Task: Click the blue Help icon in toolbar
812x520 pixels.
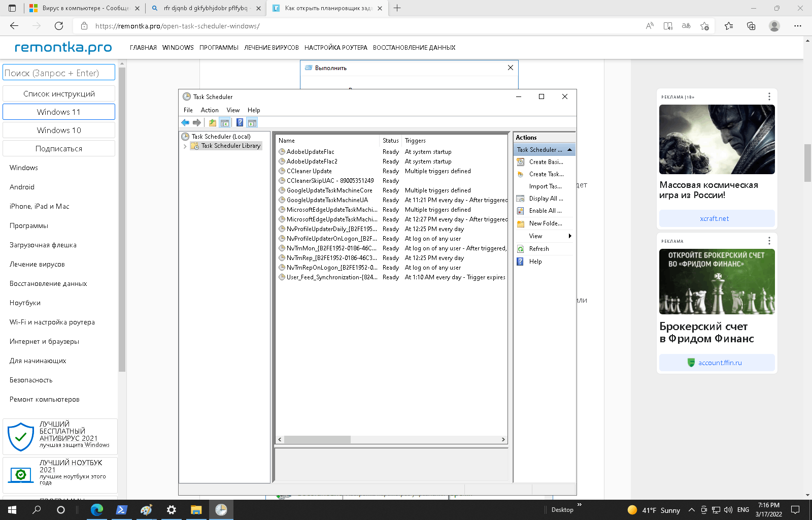Action: (240, 122)
